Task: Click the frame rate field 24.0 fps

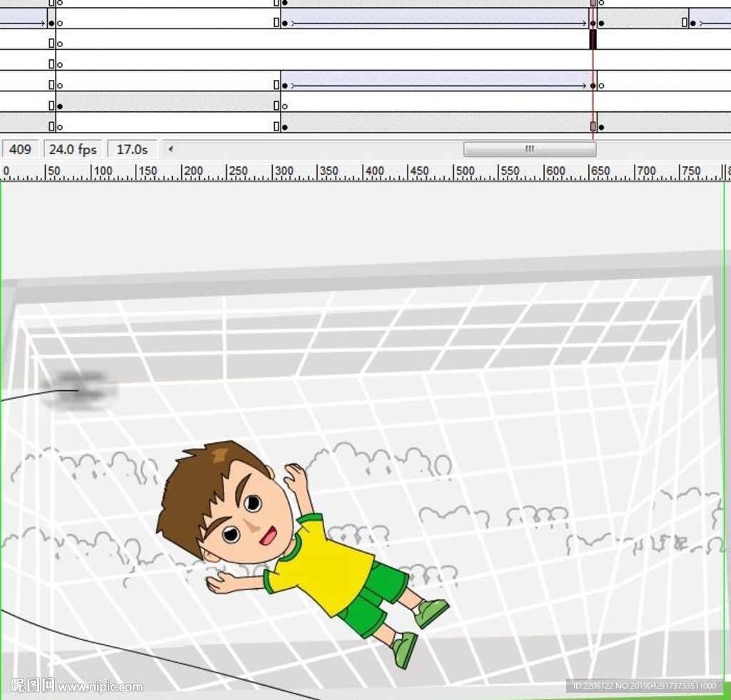Action: coord(73,150)
